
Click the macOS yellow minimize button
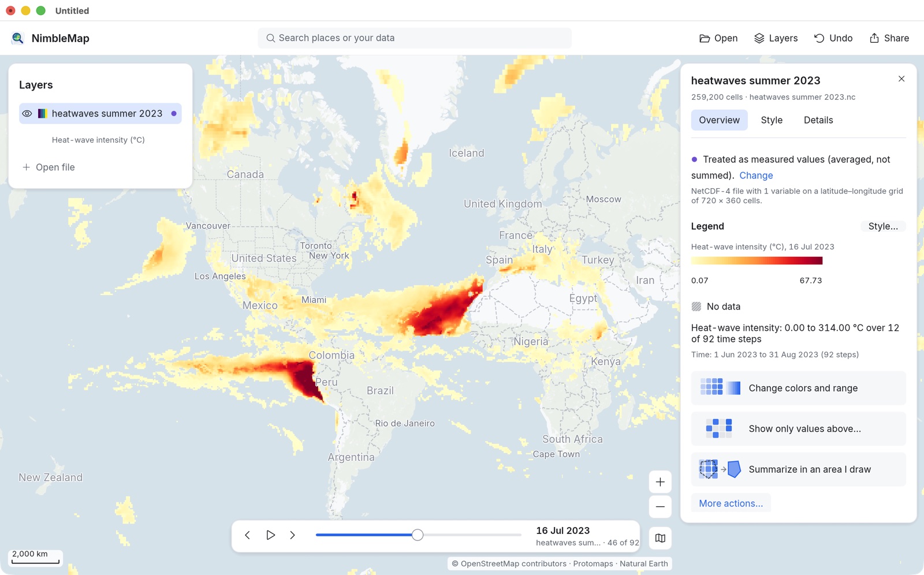click(x=25, y=10)
